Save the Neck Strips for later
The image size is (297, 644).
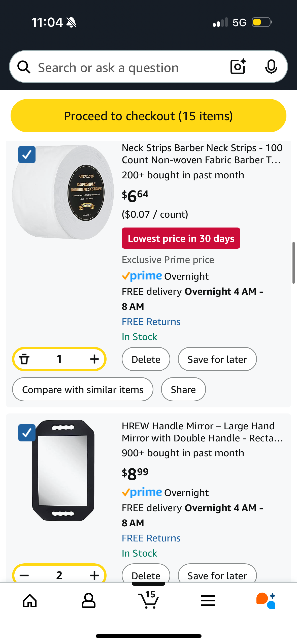tap(217, 359)
